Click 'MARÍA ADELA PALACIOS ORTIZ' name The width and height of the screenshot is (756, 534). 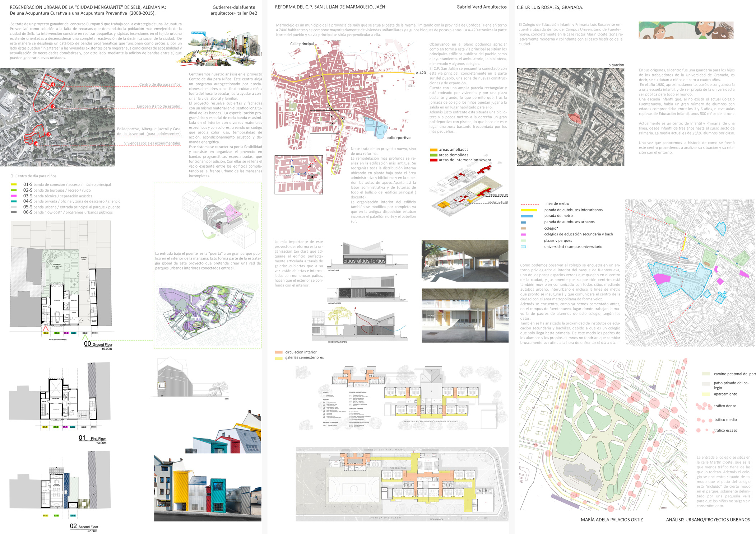(x=612, y=520)
